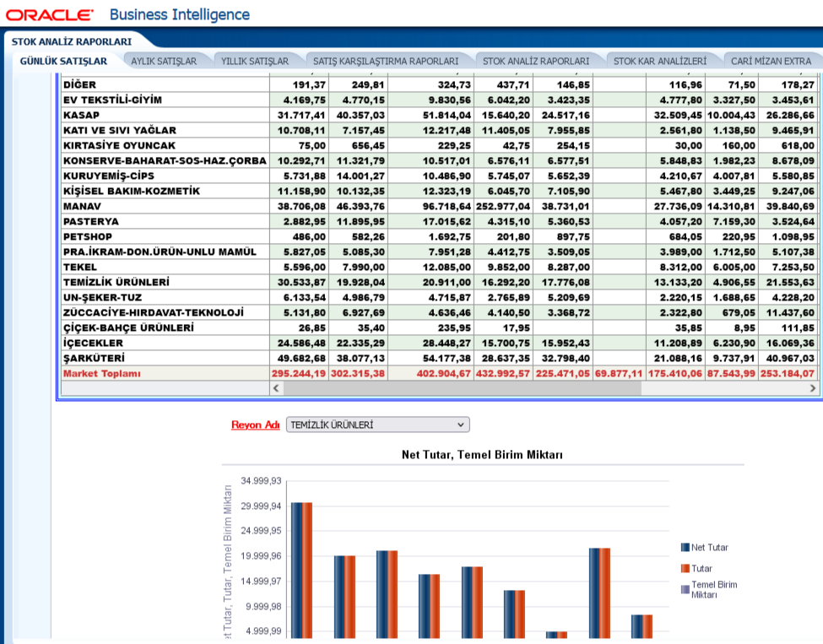
Task: Click the PETSHOP row label
Action: pyautogui.click(x=88, y=236)
